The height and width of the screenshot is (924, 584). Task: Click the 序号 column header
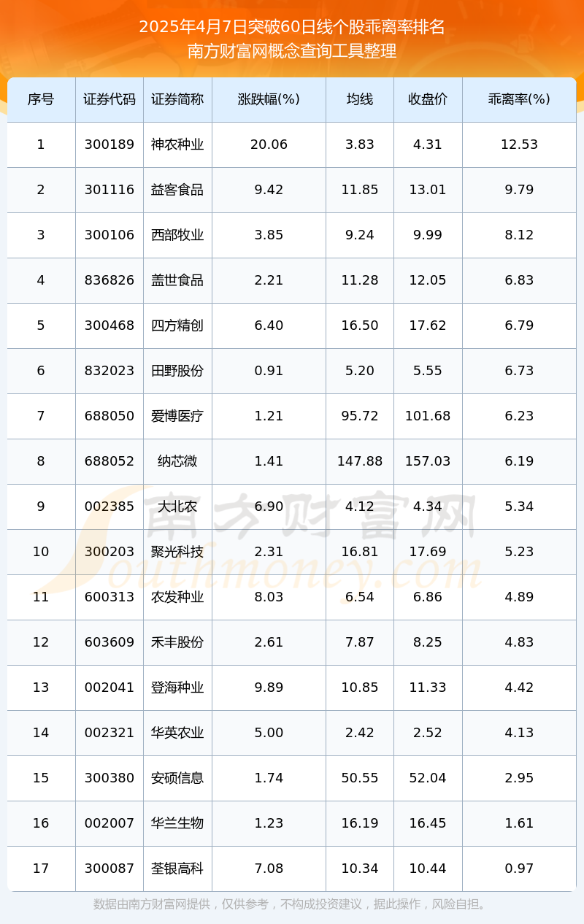coord(41,99)
